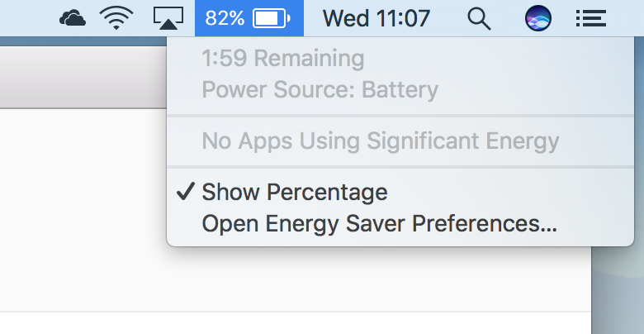Click the cloud icon in the menu bar
The height and width of the screenshot is (334, 644).
click(73, 18)
